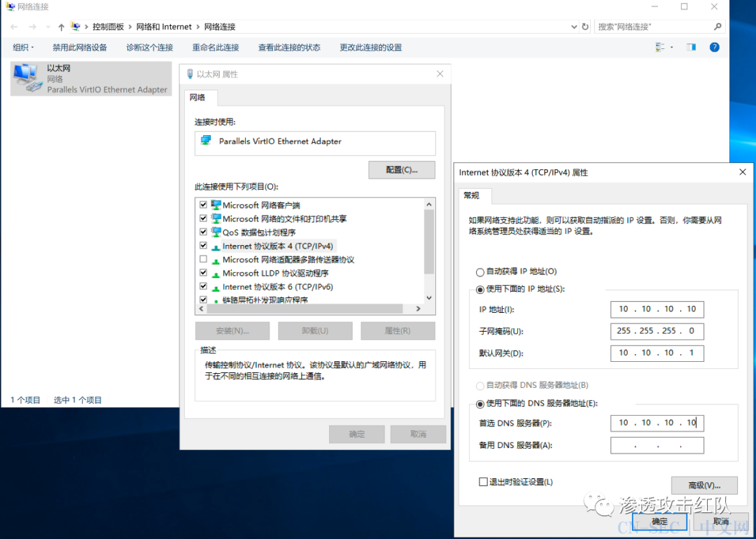Uncheck Microsoft 网络客户端 checkbox
Viewport: 756px width, 539px height.
tap(203, 204)
